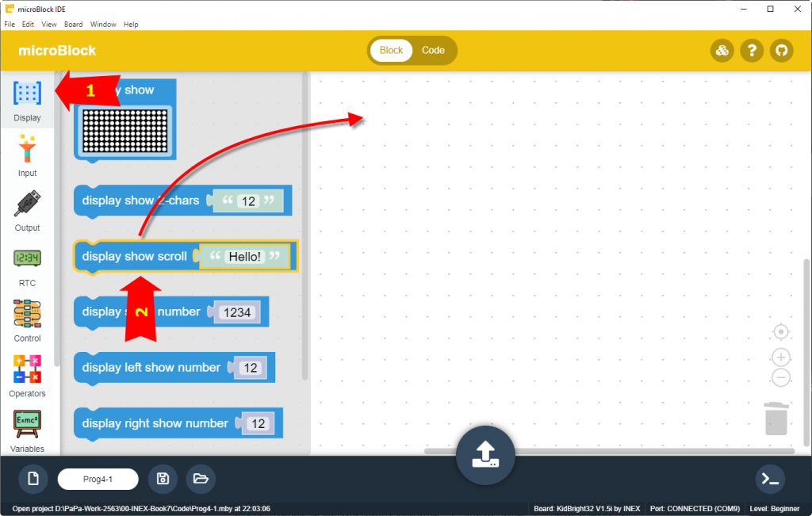The width and height of the screenshot is (812, 516).
Task: Open the Input block category
Action: pos(27,156)
